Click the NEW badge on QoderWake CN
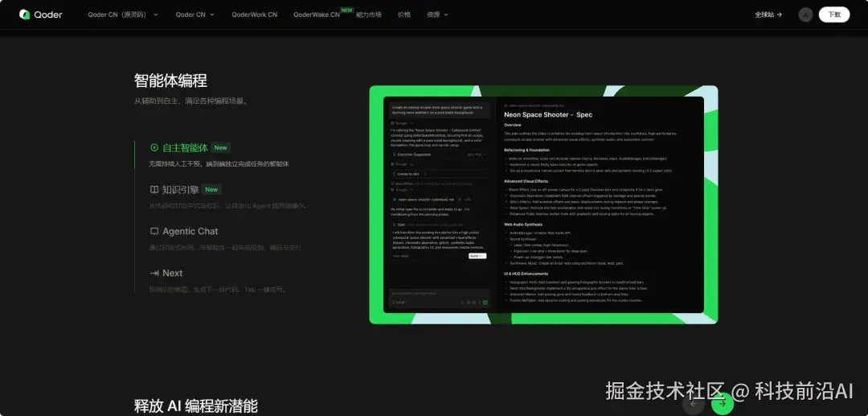Screen dimensions: 868x416 coord(347,10)
